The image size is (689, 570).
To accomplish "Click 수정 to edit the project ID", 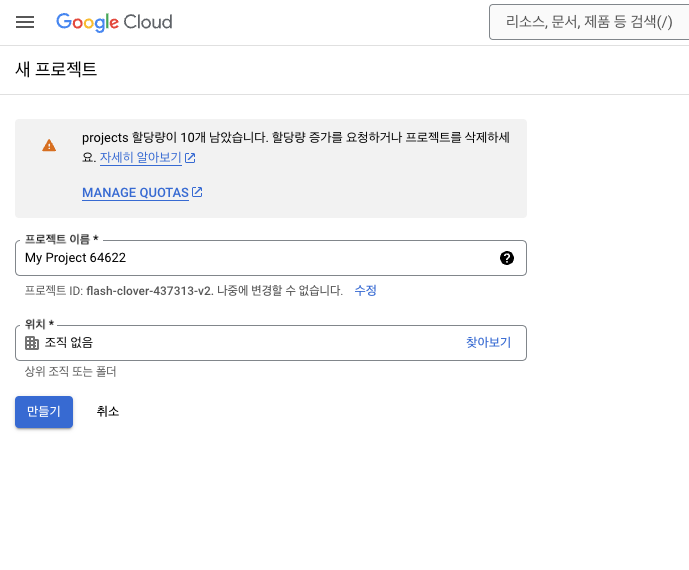I will pyautogui.click(x=366, y=290).
